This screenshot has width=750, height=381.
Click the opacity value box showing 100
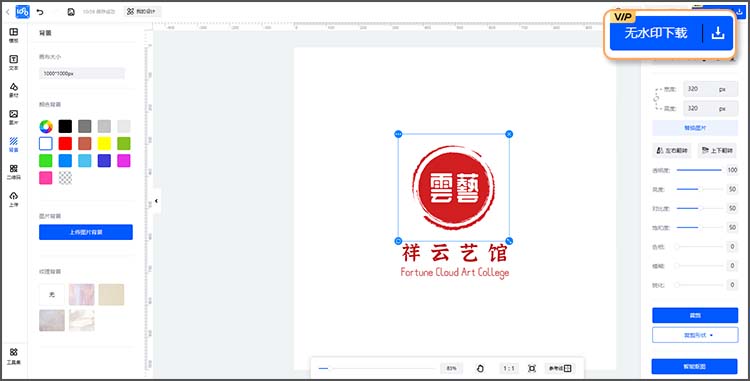732,170
